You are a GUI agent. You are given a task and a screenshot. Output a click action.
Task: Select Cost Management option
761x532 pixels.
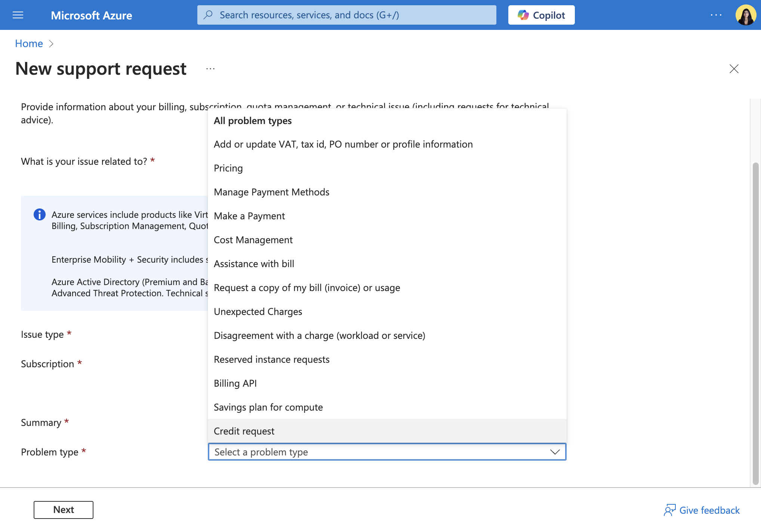coord(387,240)
